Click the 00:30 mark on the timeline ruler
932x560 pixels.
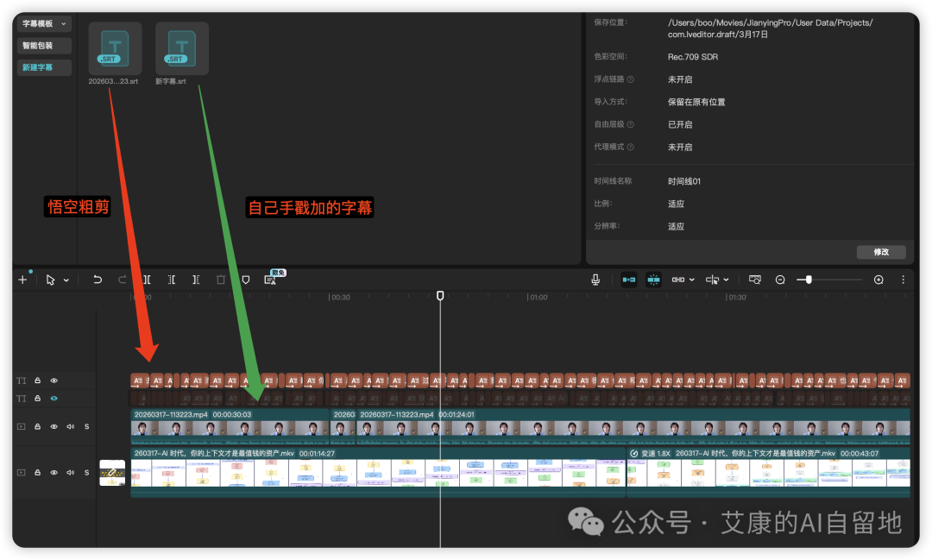(341, 297)
